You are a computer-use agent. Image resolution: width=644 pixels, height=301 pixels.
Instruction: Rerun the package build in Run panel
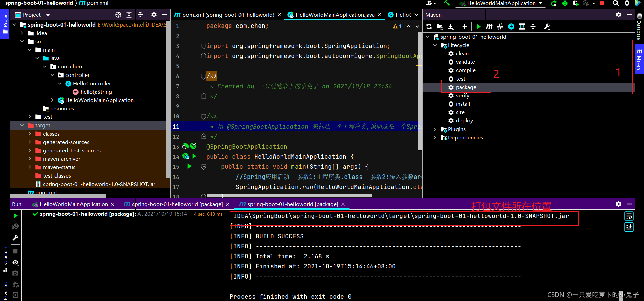[15, 216]
